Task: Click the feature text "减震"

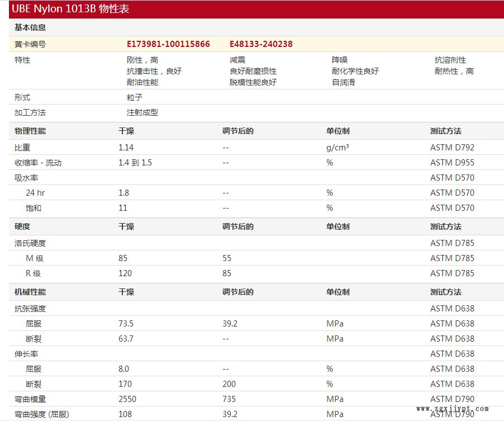Action: pos(237,60)
